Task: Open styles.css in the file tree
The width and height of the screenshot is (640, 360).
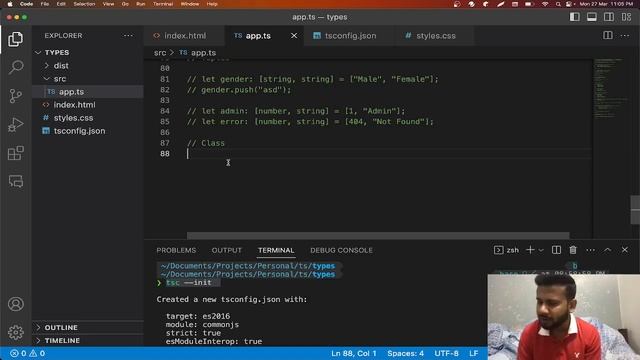Action: pyautogui.click(x=88, y=118)
